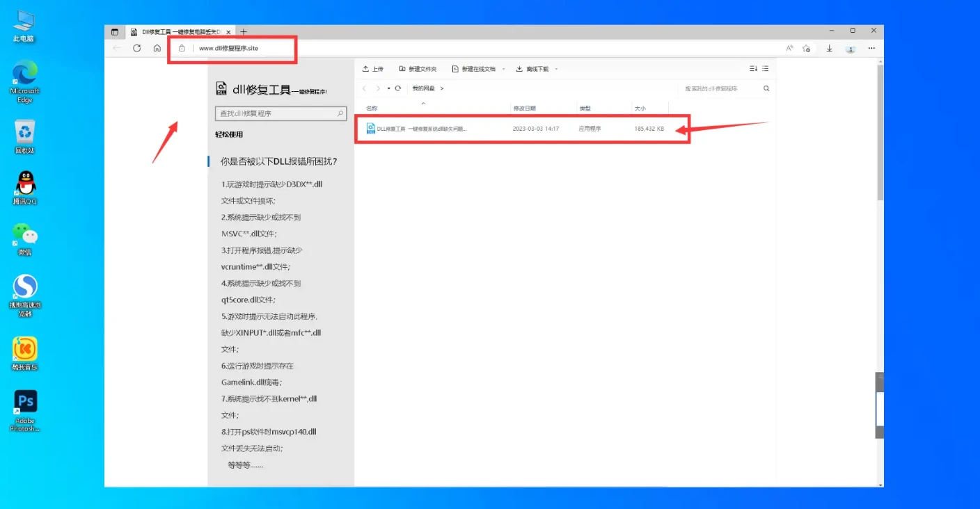
Task: Refresh the 我的网盘 file list
Action: pyautogui.click(x=399, y=88)
